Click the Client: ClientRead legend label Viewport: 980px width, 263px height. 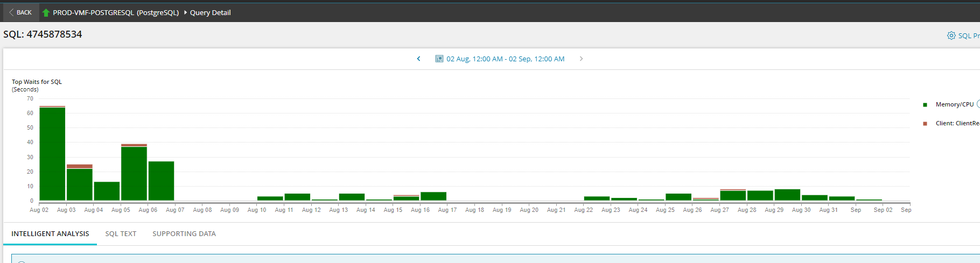click(x=957, y=123)
